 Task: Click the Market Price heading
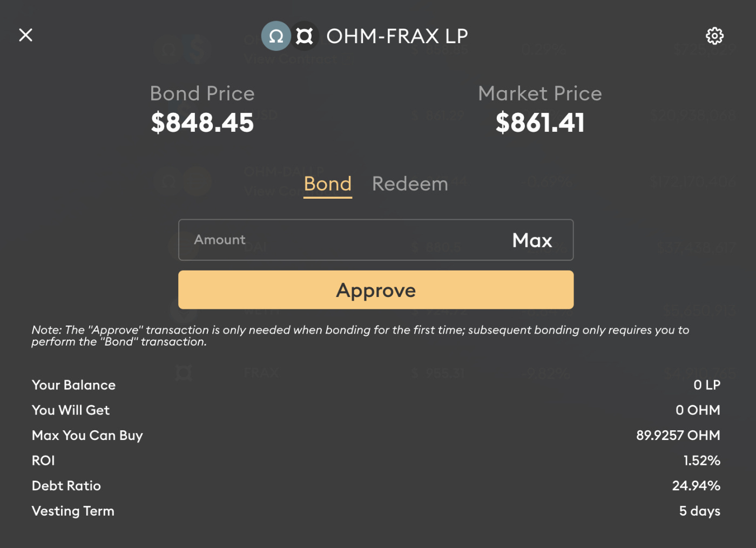[540, 93]
